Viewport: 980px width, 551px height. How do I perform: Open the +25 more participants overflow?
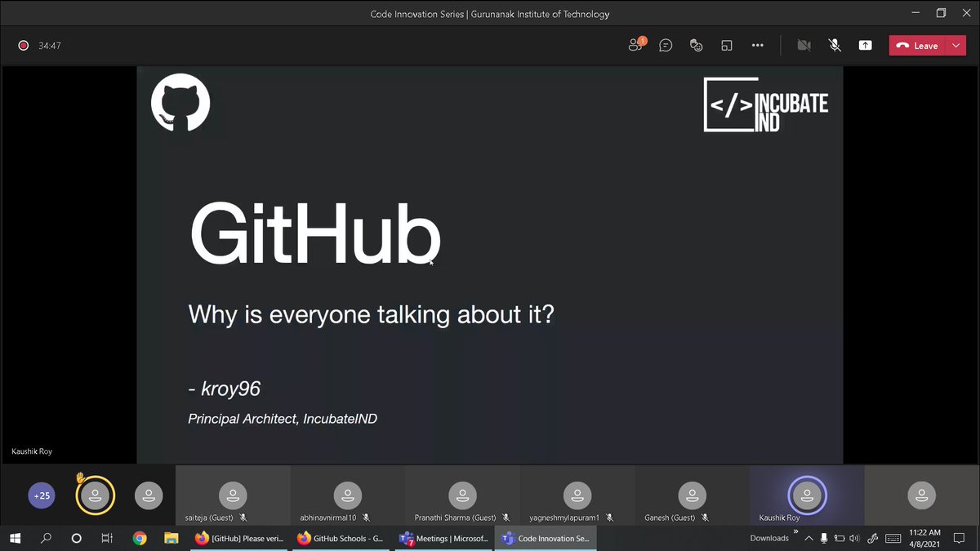42,495
